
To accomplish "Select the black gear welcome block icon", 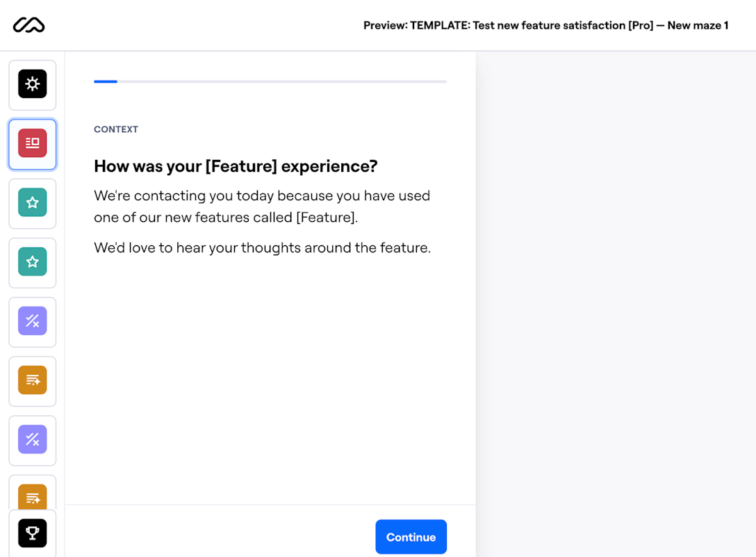I will [32, 84].
